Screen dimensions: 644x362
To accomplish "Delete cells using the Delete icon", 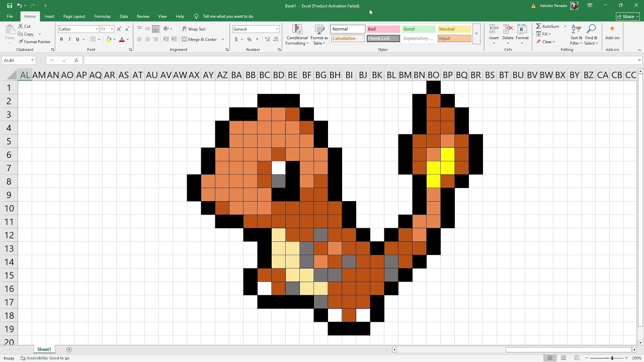I will (x=508, y=30).
